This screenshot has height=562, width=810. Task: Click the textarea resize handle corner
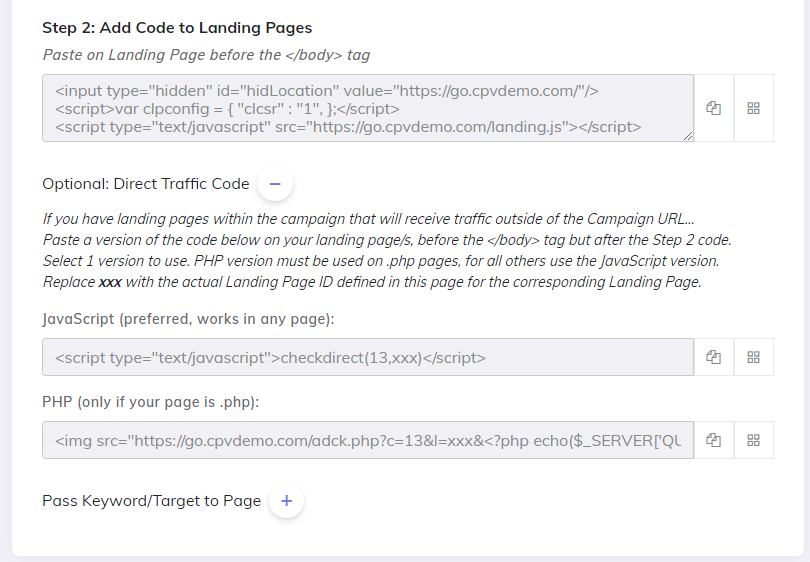pyautogui.click(x=688, y=136)
